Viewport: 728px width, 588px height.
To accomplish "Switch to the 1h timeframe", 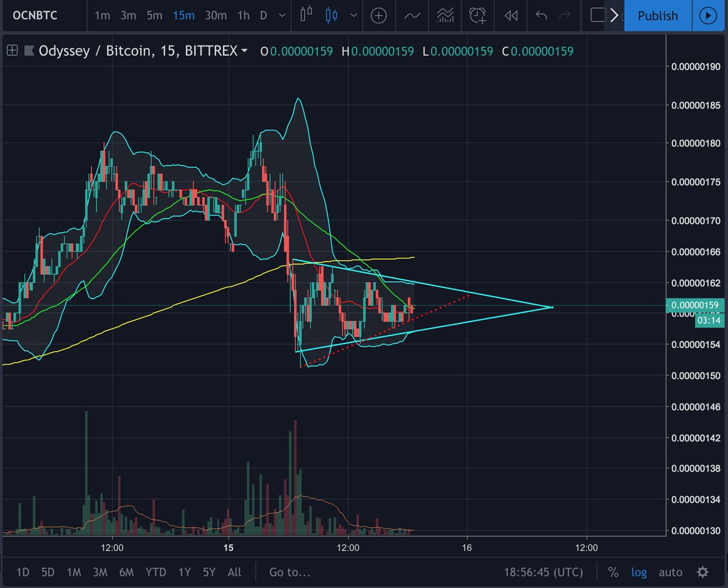I will 243,15.
